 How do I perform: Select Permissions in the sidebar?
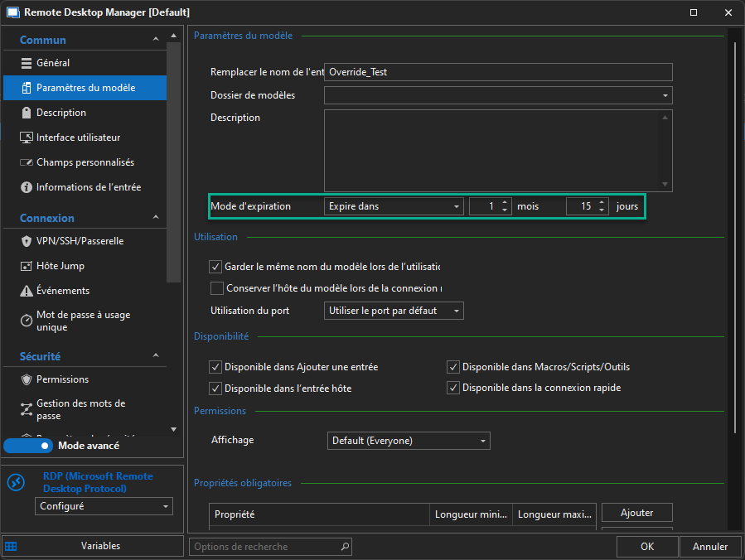pyautogui.click(x=62, y=379)
